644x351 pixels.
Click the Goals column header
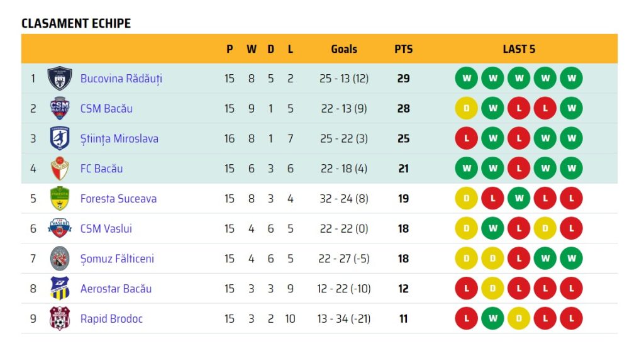coord(344,49)
